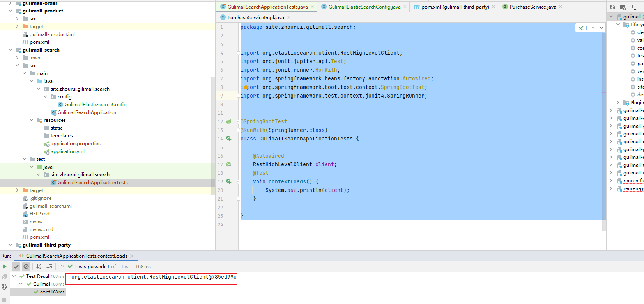Select 'cont 168 ms' test result row

[38, 292]
